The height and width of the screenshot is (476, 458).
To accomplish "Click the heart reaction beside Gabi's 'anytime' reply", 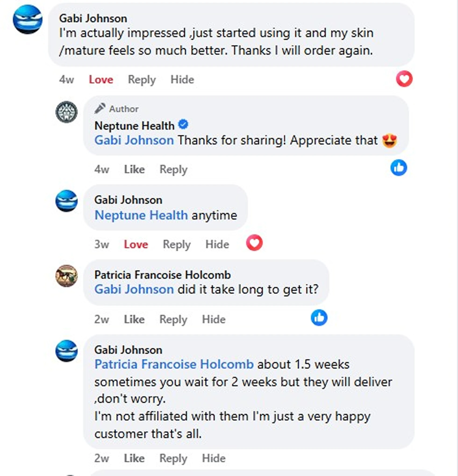I will (254, 243).
